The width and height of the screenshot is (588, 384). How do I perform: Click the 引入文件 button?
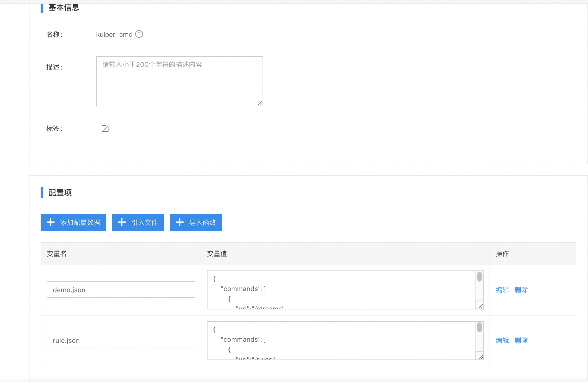click(x=138, y=223)
